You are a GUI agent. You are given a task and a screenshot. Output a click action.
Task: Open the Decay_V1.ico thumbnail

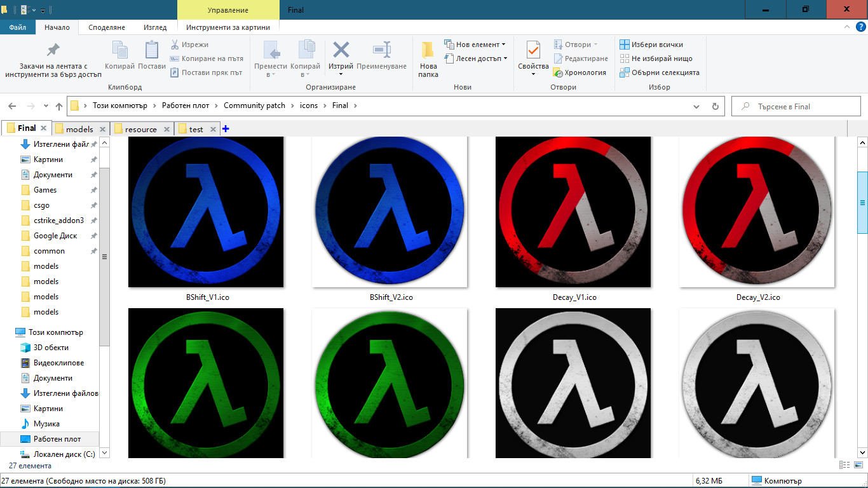[573, 212]
